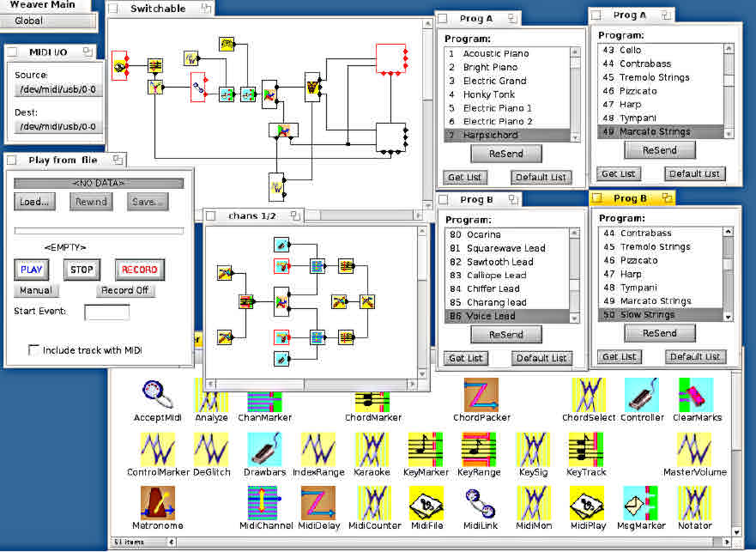Screen dimensions: 756x552
Task: Select the ChordMarker module icon
Action: coord(372,402)
